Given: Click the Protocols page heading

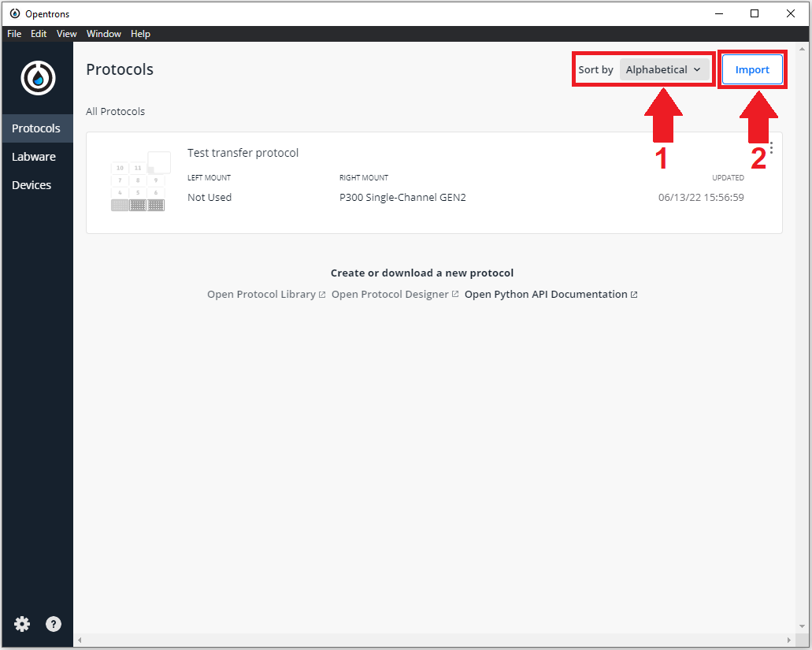Looking at the screenshot, I should [x=120, y=69].
